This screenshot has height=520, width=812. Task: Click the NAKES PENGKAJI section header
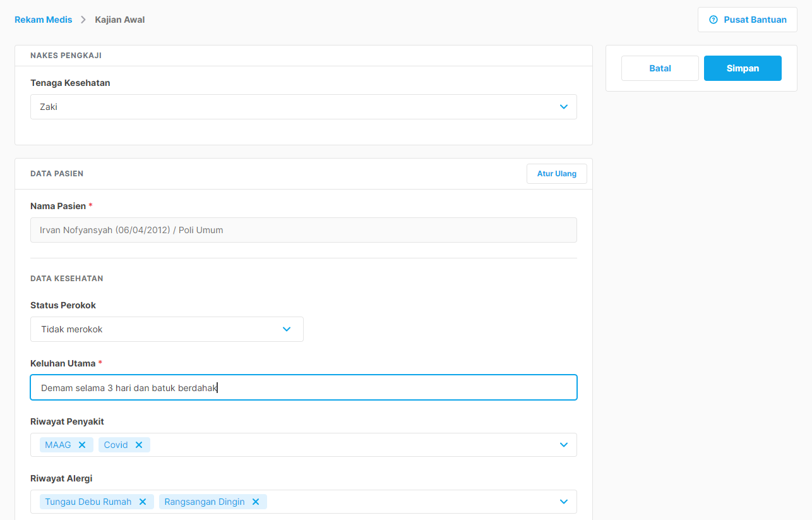pos(66,56)
